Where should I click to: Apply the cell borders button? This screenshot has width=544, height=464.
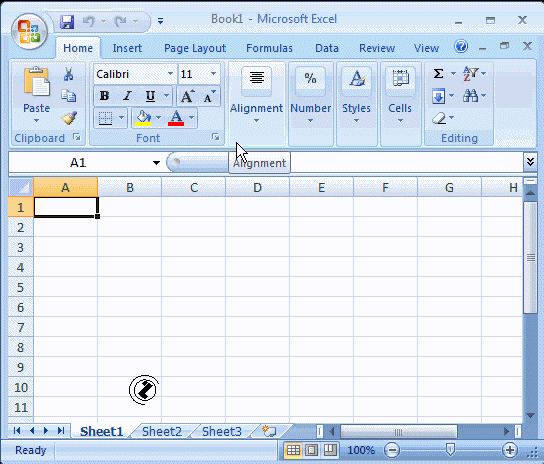click(105, 118)
